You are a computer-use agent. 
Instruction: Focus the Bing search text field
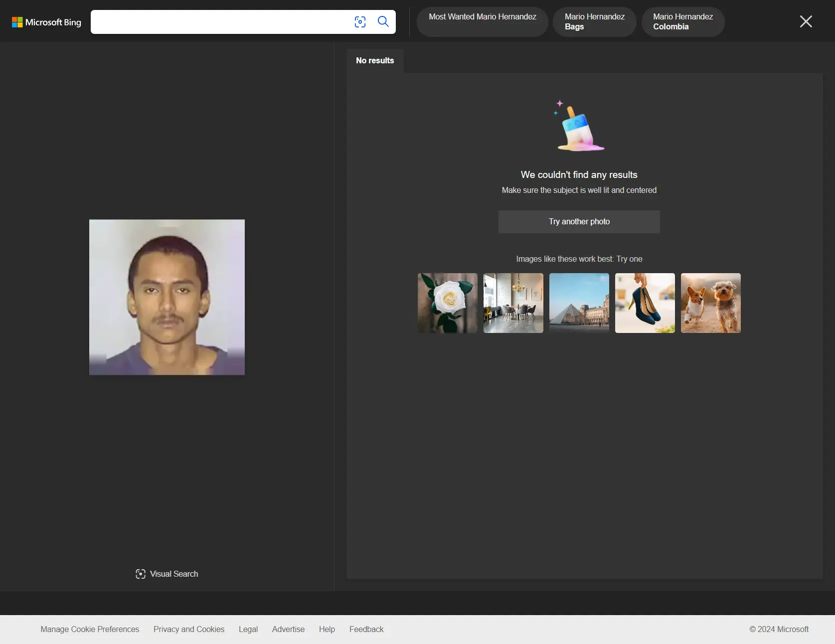219,22
